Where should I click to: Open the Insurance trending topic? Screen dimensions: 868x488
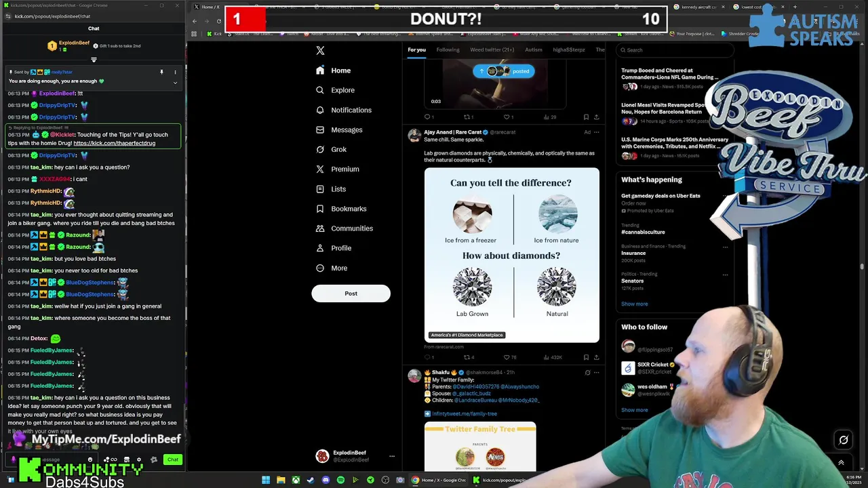633,253
